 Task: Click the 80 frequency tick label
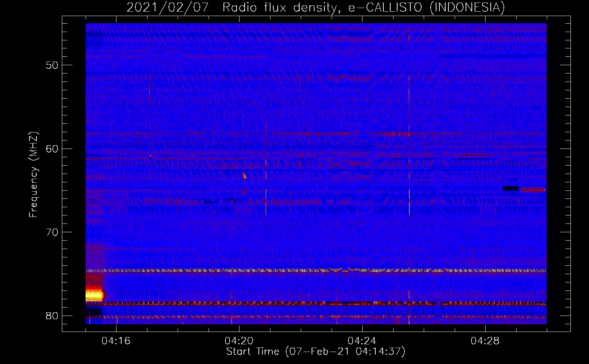(52, 316)
